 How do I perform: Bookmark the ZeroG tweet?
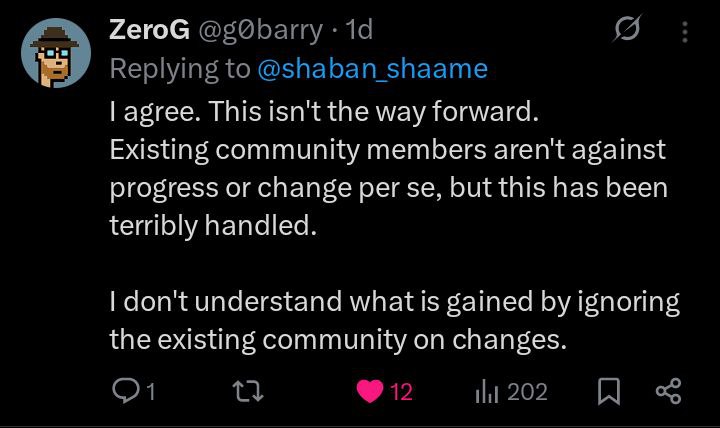click(x=607, y=392)
